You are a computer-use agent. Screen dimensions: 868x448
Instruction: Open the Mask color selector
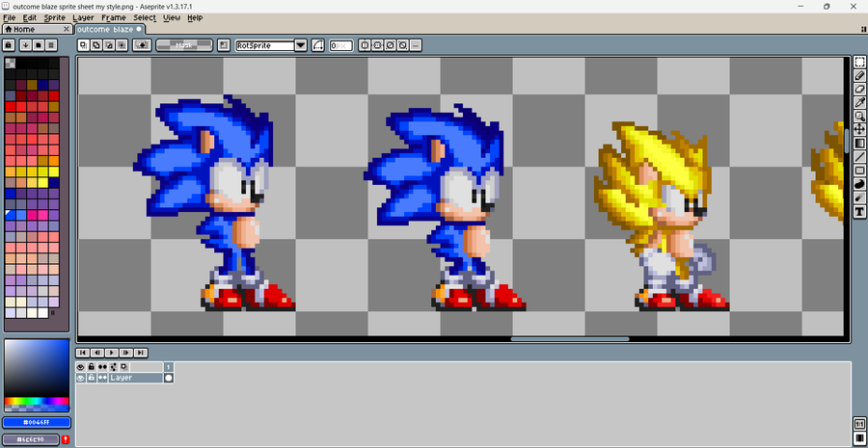click(x=184, y=45)
